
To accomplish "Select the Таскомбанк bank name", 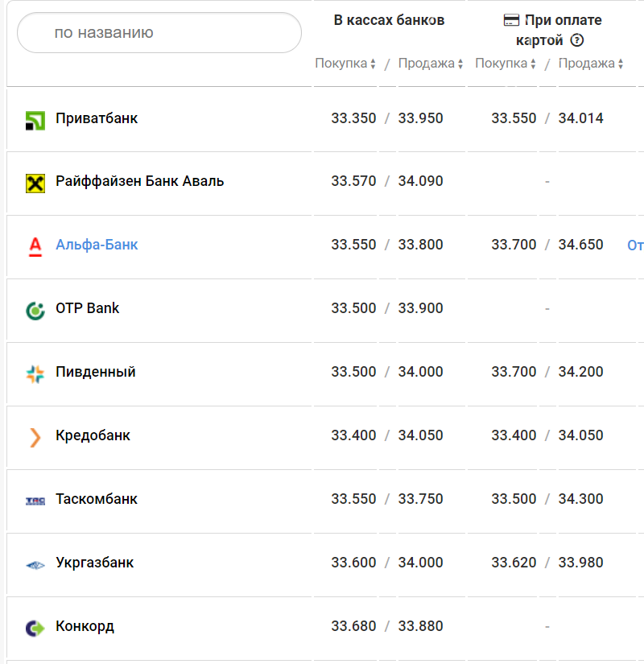I will (x=97, y=498).
